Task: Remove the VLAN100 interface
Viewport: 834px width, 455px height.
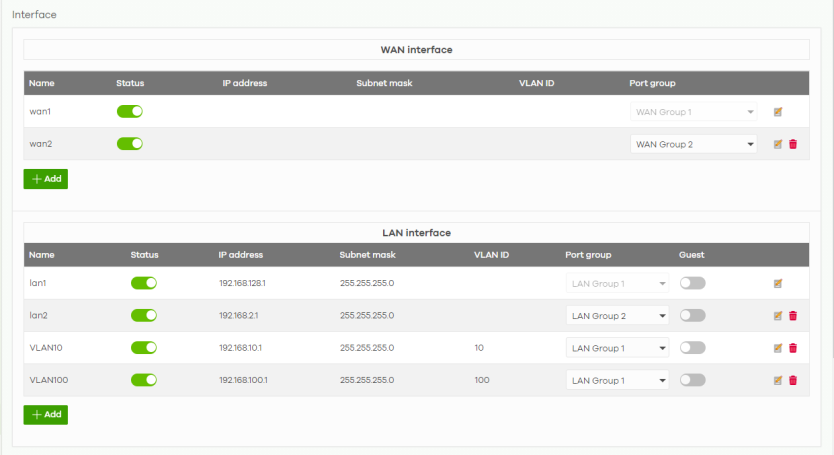Action: coord(793,380)
